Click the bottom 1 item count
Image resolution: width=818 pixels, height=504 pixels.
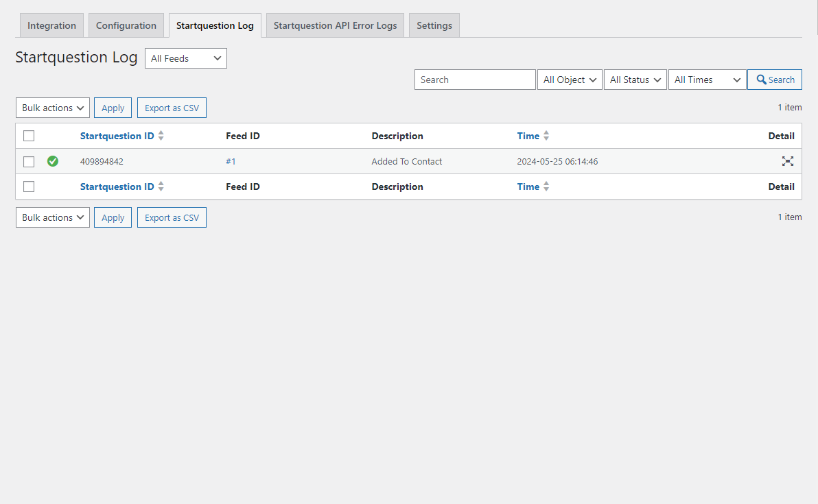789,217
